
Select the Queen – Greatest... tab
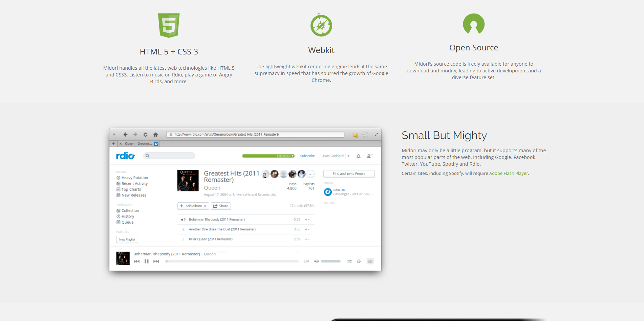pos(138,144)
